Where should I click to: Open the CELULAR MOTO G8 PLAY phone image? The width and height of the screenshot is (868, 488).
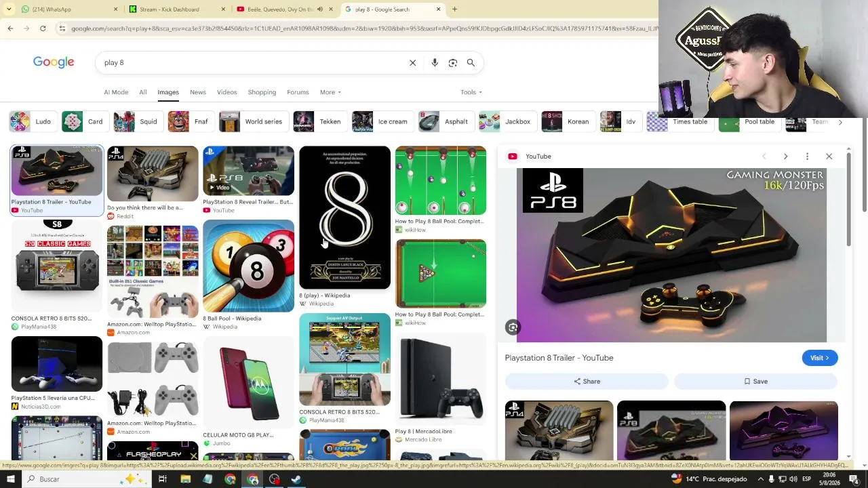coord(248,383)
